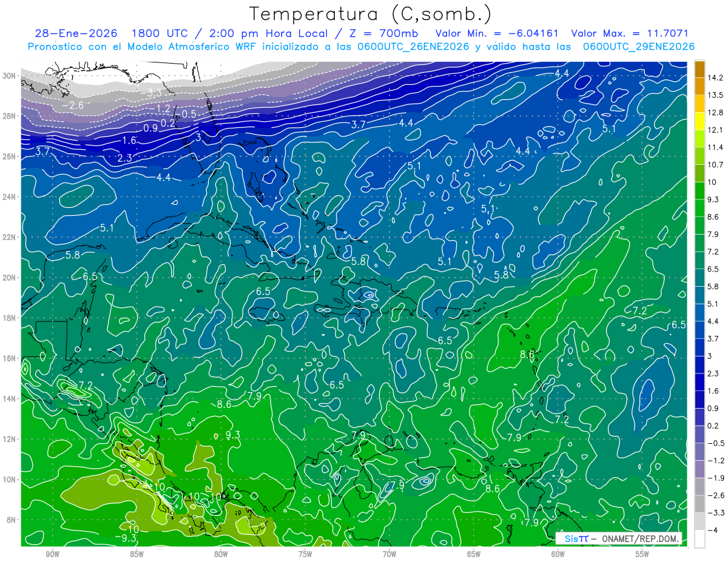Click the colorbar label '-0.5'

[716, 443]
